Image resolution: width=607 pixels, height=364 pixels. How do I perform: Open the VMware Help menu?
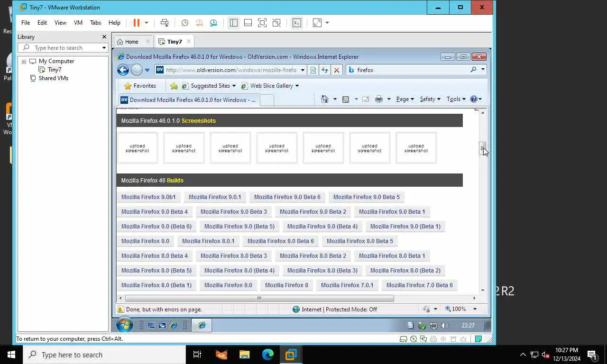[114, 23]
